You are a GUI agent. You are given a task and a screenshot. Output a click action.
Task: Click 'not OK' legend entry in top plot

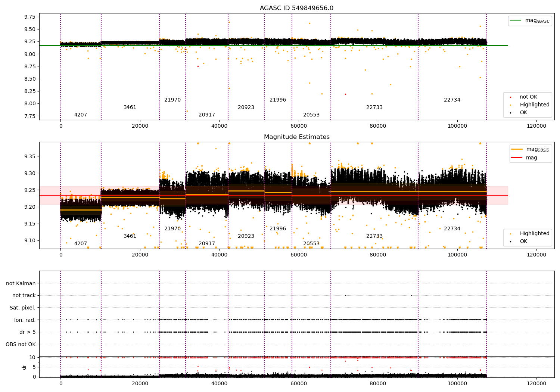[528, 97]
